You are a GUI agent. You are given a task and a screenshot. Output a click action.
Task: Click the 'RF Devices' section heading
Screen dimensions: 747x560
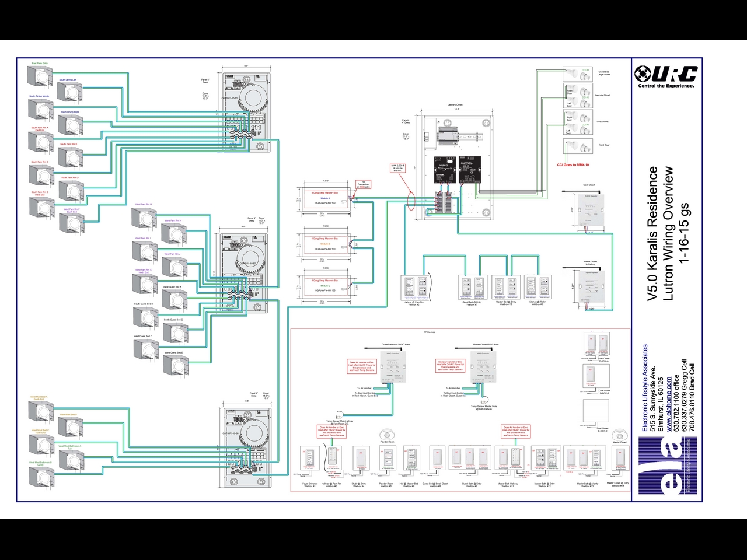[429, 332]
